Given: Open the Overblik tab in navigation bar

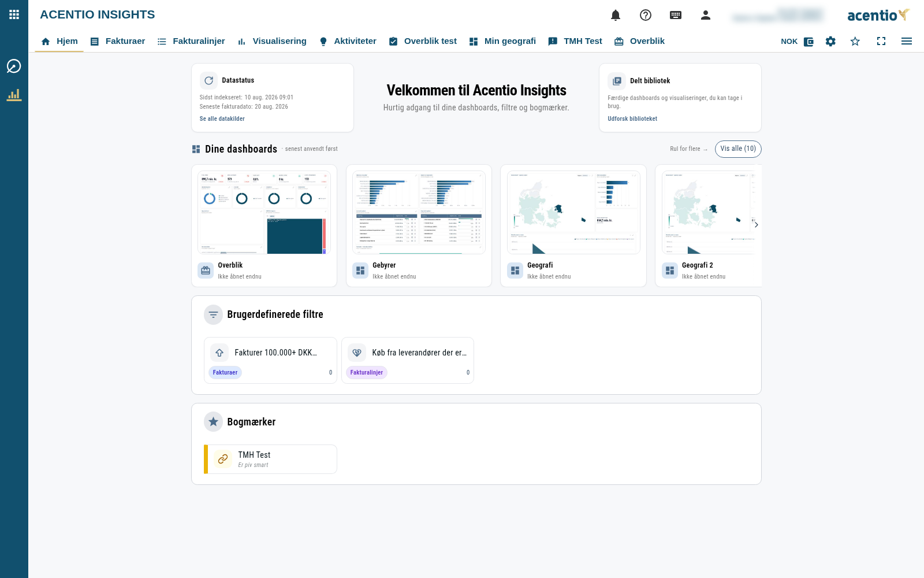Looking at the screenshot, I should pyautogui.click(x=640, y=41).
